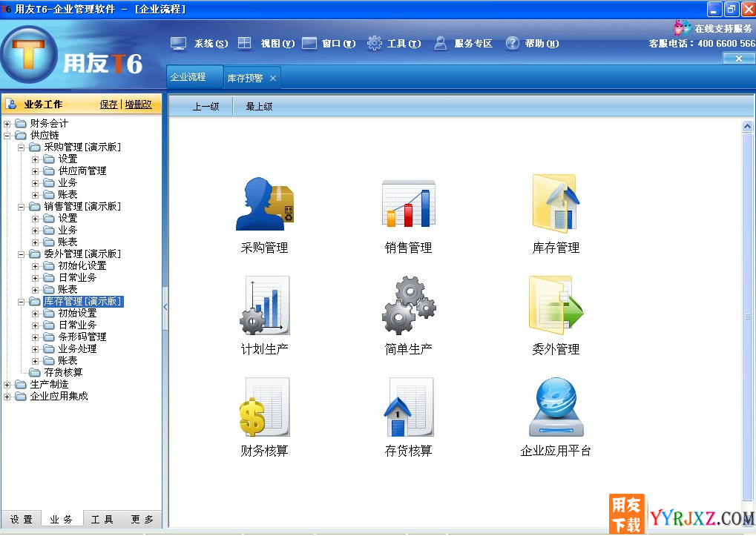Click the 系统(S) monitor icon
Viewport: 756px width, 536px height.
click(x=178, y=44)
